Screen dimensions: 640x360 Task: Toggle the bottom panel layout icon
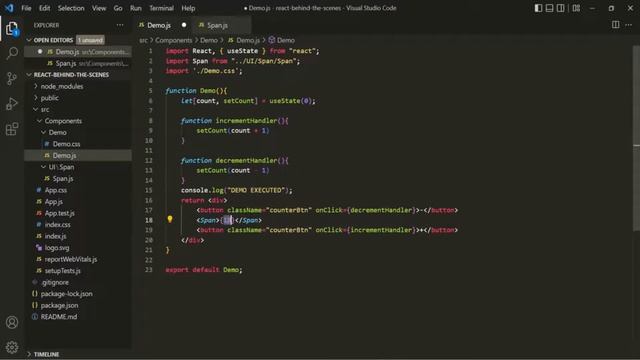click(x=549, y=8)
